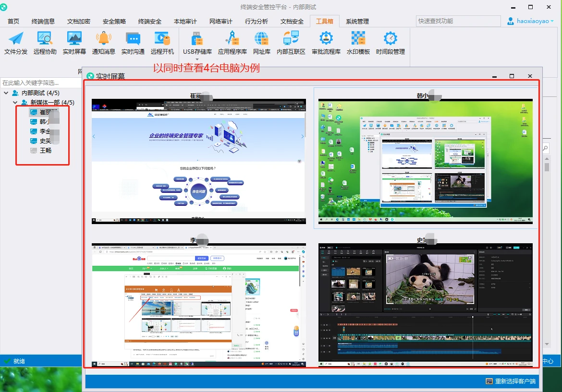Expand the USB存储库 dropdown arrow
The height and width of the screenshot is (392, 562).
197,59
